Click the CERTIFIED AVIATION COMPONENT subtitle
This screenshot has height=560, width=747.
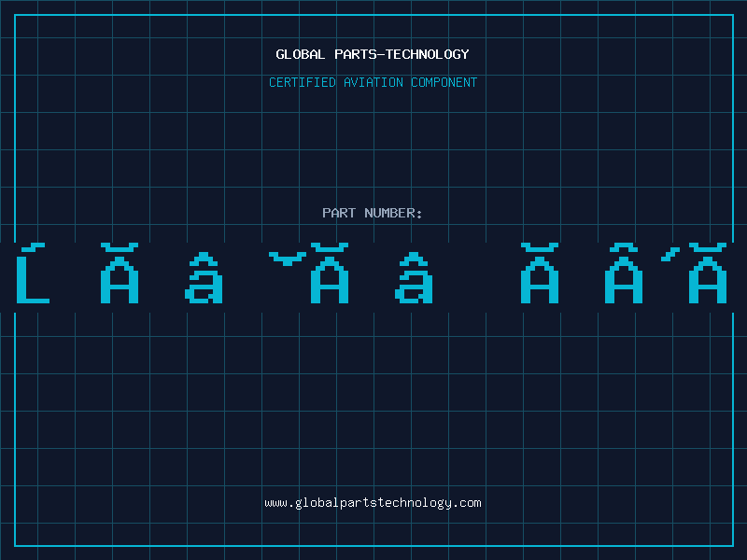pos(373,82)
